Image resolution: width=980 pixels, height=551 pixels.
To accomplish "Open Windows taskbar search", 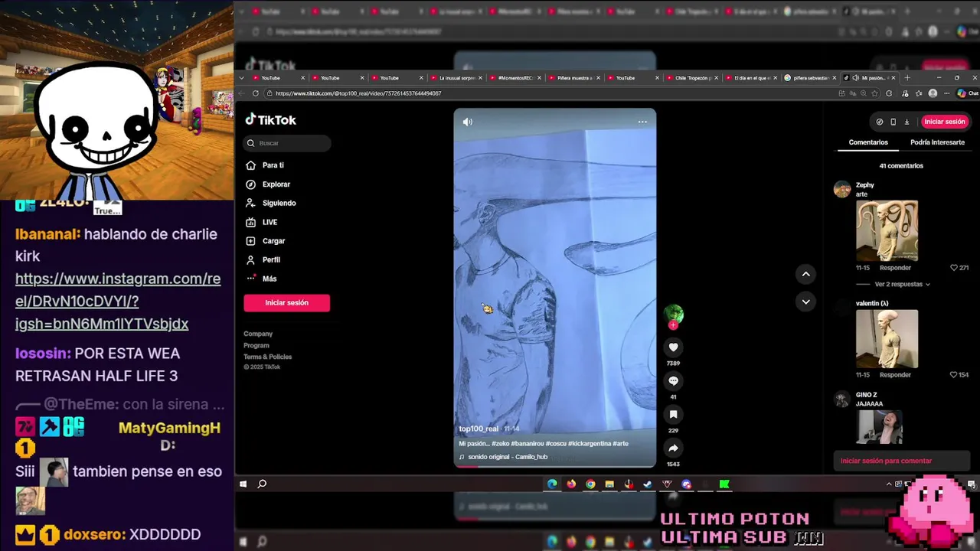I will [x=262, y=484].
